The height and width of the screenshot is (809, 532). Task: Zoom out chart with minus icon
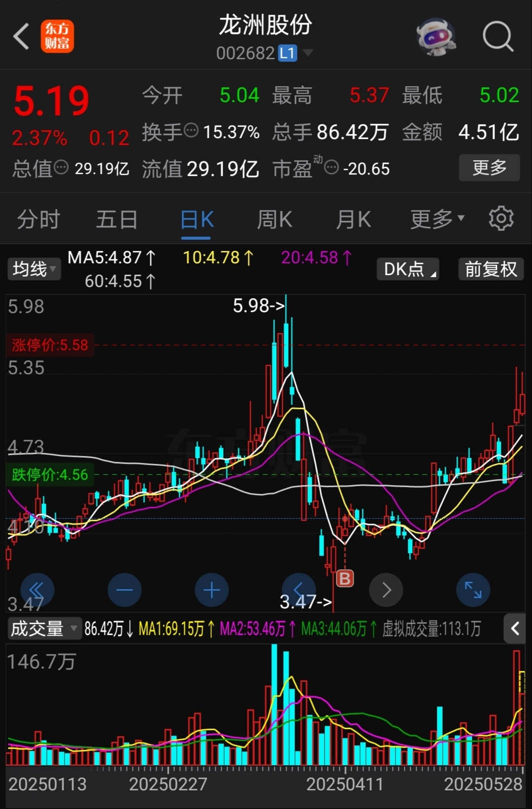pos(124,590)
